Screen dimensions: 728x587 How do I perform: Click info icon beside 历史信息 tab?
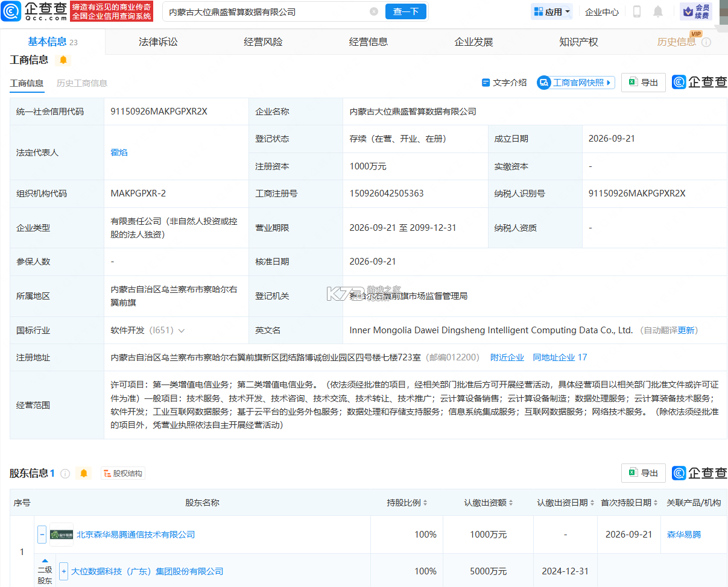coord(706,42)
